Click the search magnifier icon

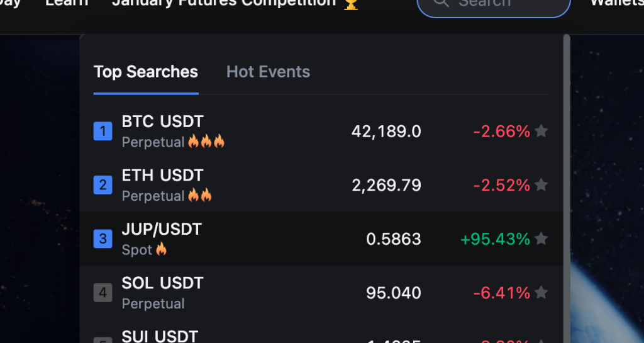click(x=441, y=3)
